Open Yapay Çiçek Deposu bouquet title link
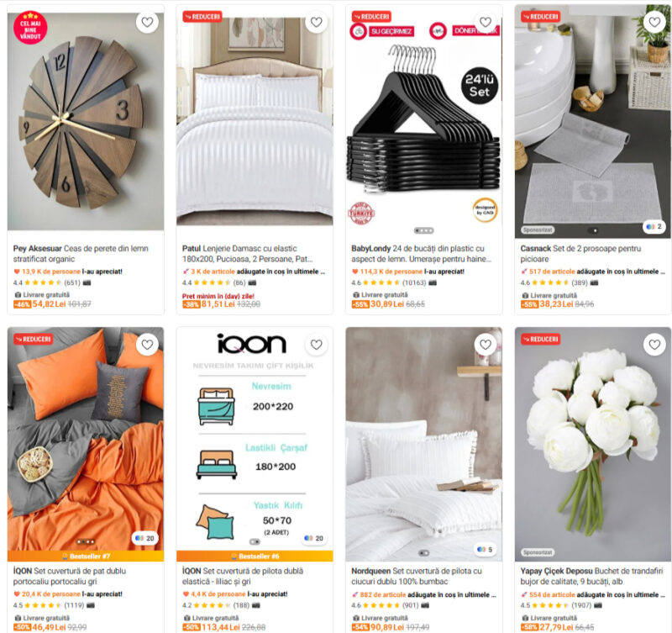The width and height of the screenshot is (672, 633). 591,576
